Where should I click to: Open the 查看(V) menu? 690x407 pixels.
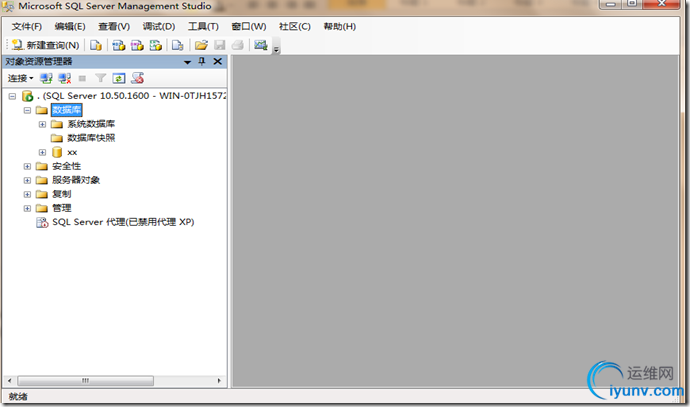114,26
